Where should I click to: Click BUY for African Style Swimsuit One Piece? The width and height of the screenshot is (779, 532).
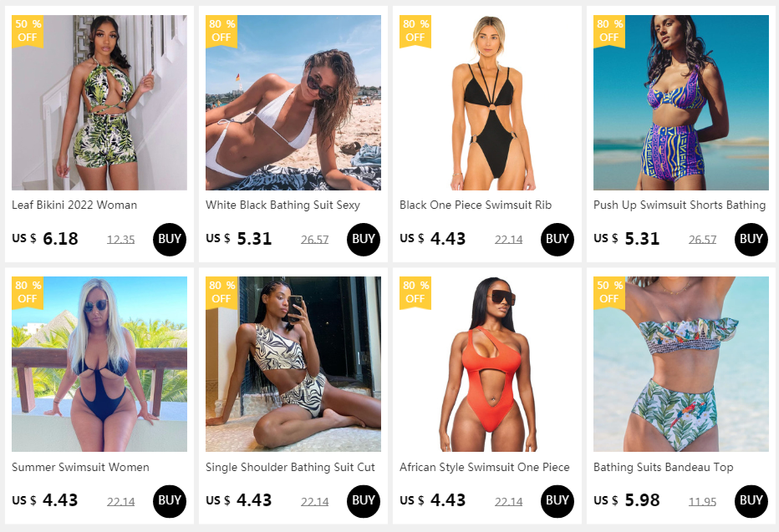pos(557,501)
